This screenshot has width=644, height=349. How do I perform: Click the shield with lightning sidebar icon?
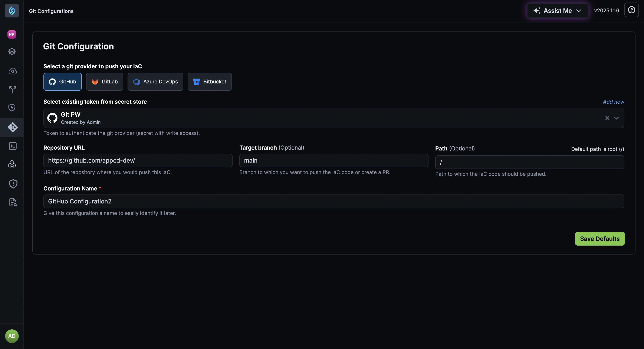[12, 107]
